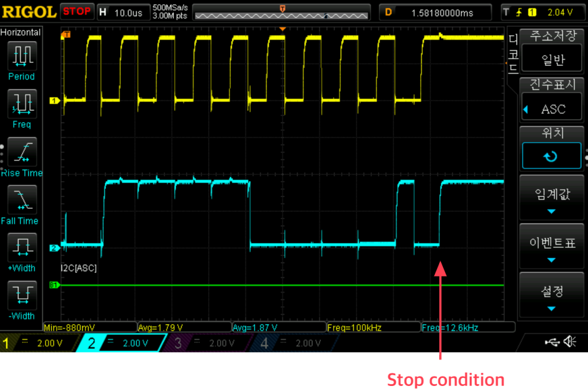Screen dimensions: 588x390
Task: Click the 500MSa/s sample rate text
Action: (170, 7)
